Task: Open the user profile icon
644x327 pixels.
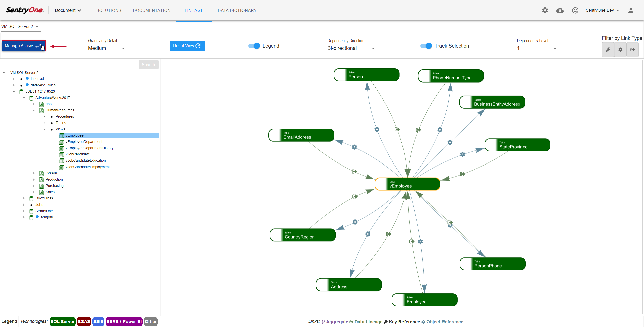Action: click(631, 10)
